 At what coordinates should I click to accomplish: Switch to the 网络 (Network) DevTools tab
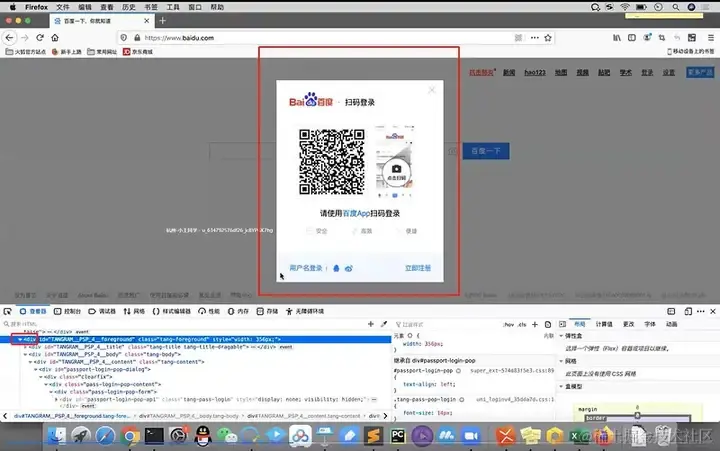pos(134,311)
